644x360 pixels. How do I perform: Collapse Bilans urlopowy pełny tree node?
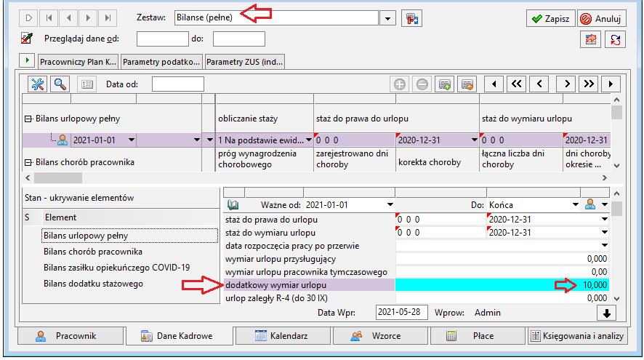click(x=28, y=119)
